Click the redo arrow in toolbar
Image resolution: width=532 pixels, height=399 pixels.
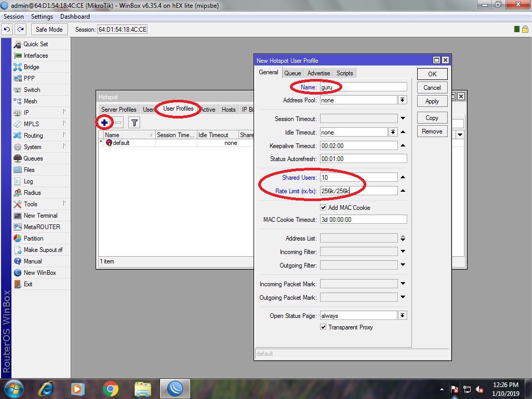coord(21,30)
